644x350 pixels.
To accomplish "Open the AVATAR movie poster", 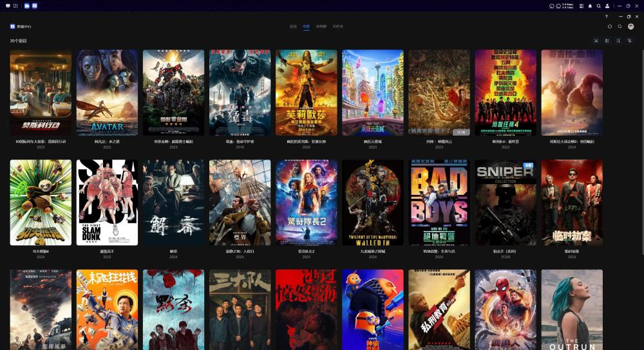I will click(x=107, y=93).
